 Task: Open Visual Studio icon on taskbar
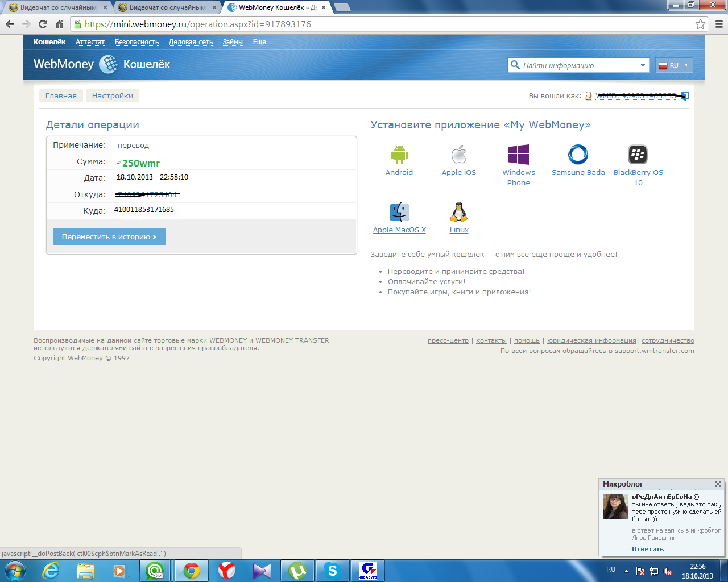tap(262, 571)
